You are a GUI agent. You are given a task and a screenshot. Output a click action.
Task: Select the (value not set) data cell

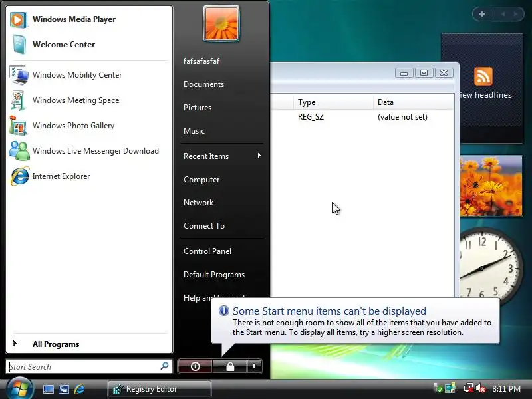[402, 117]
